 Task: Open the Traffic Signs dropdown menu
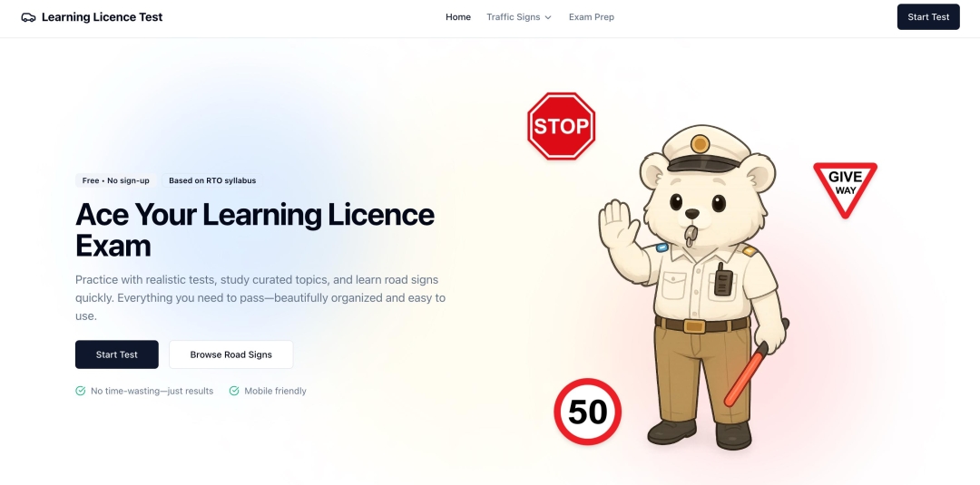click(x=514, y=17)
